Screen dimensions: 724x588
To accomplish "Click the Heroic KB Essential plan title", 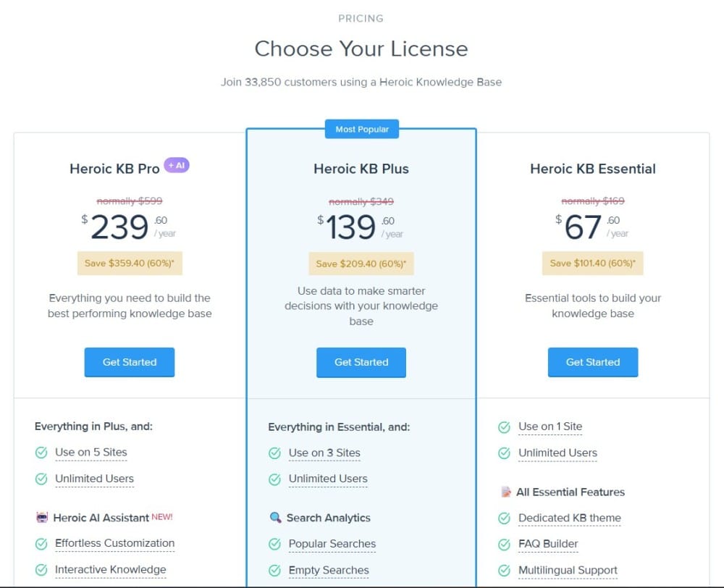I will click(593, 169).
